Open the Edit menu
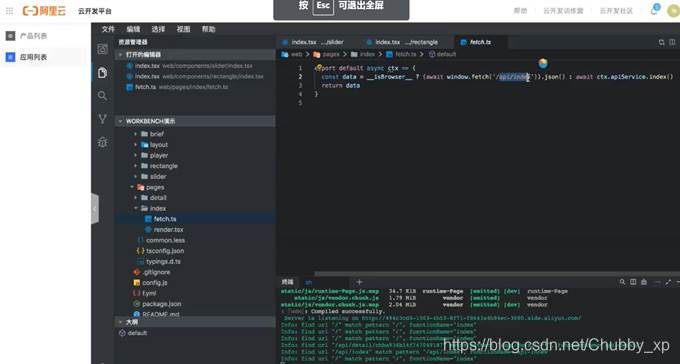The width and height of the screenshot is (680, 364). click(x=133, y=29)
